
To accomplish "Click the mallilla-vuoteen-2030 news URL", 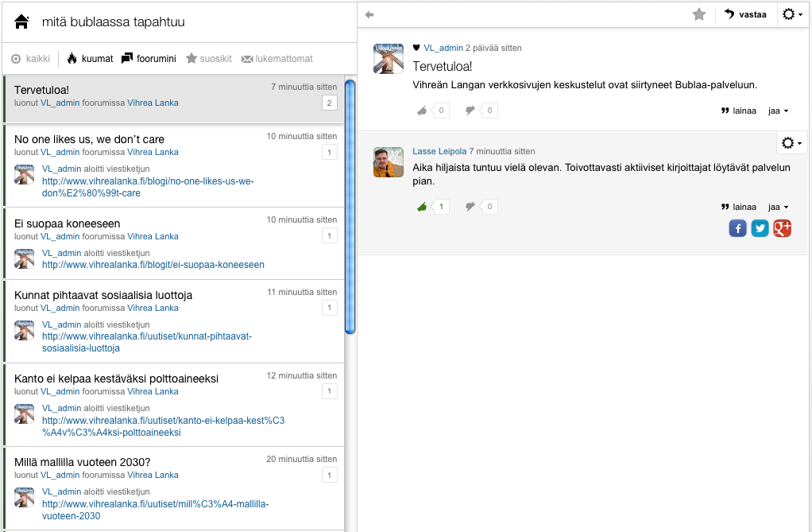I will click(156, 510).
